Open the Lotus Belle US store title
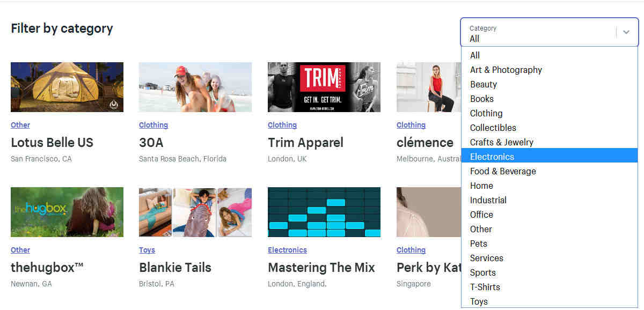This screenshot has width=644, height=310. point(52,143)
